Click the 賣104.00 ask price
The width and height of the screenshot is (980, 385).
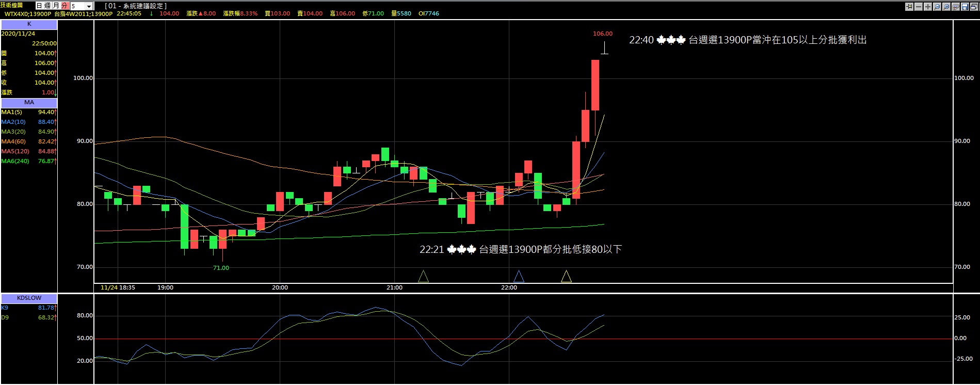310,14
